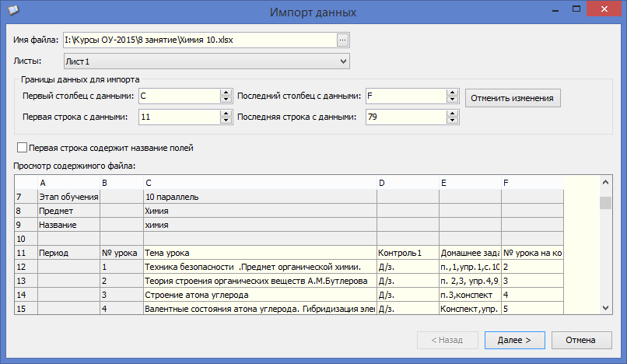
Task: Select column C header in preview
Action: (259, 182)
